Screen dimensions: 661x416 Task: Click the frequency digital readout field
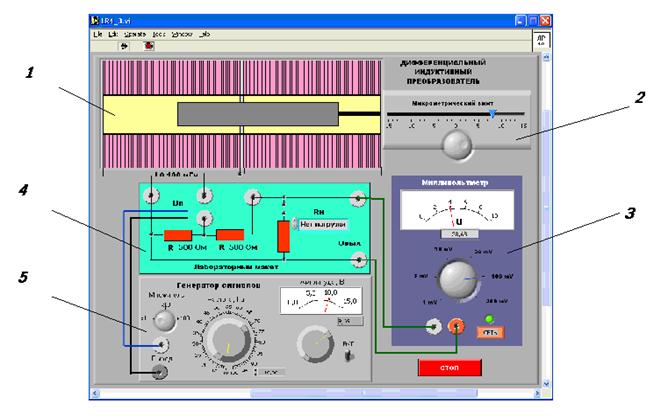[x=272, y=372]
